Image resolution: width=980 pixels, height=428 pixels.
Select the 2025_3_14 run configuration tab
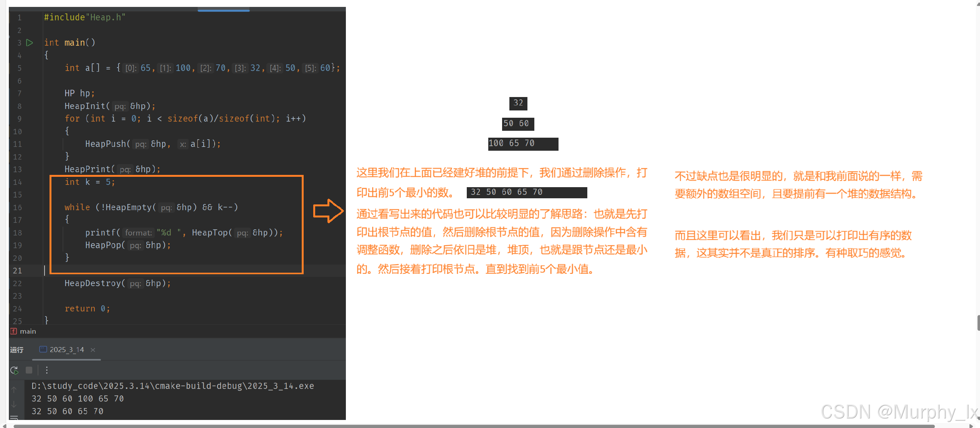(x=67, y=350)
